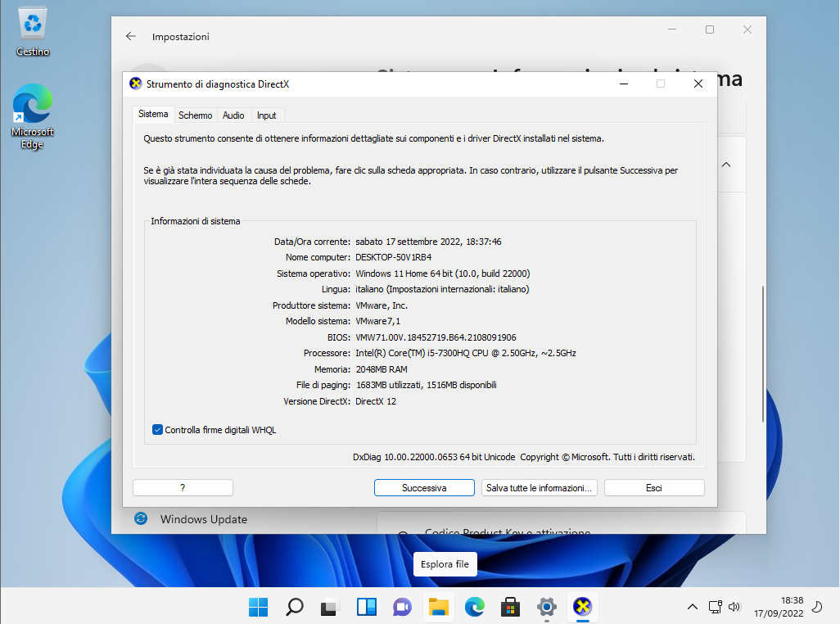Viewport: 840px width, 624px height.
Task: Select the Sistema tab
Action: (153, 114)
